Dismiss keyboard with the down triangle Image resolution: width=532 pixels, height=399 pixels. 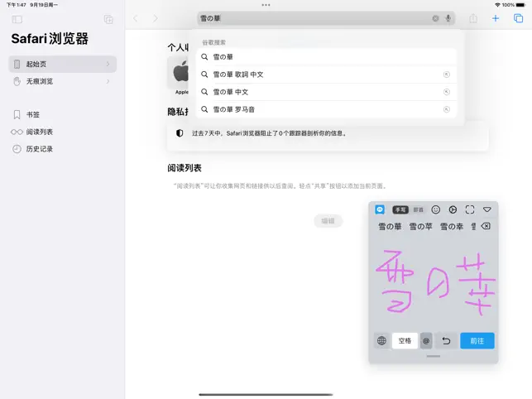487,209
